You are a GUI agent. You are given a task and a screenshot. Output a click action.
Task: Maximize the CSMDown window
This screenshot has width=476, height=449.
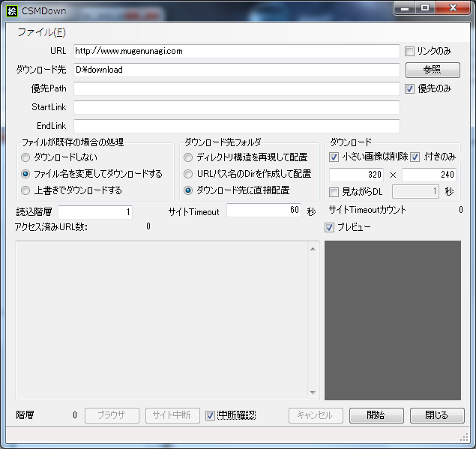[x=425, y=8]
